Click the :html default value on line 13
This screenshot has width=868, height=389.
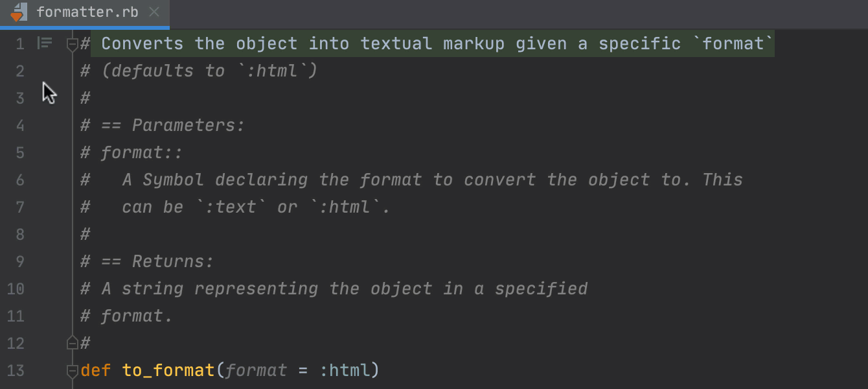(345, 370)
